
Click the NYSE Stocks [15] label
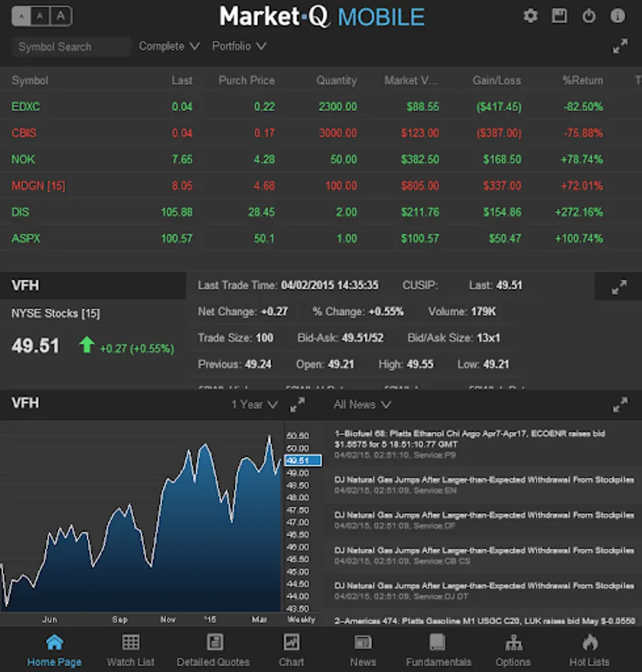click(56, 314)
